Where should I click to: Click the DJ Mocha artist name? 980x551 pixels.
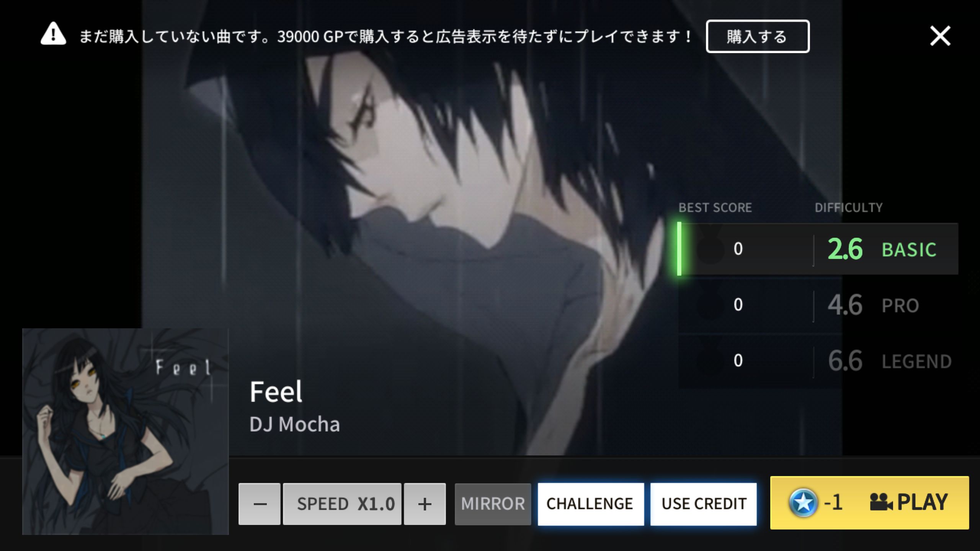point(294,424)
